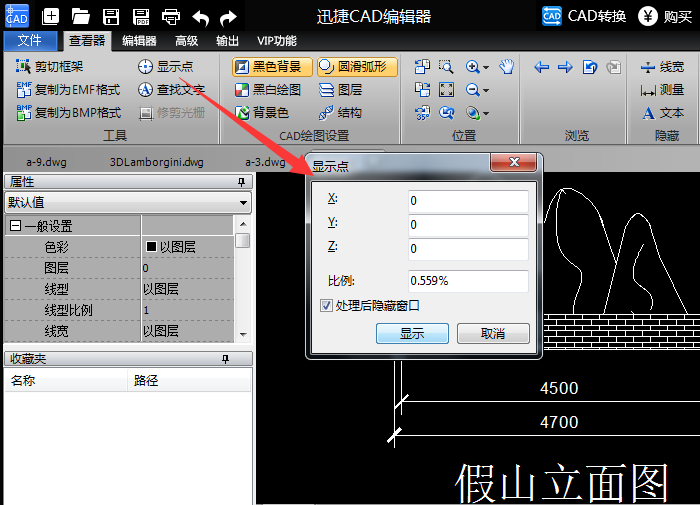Click the globe zoom icon in 位置 group

(x=472, y=113)
